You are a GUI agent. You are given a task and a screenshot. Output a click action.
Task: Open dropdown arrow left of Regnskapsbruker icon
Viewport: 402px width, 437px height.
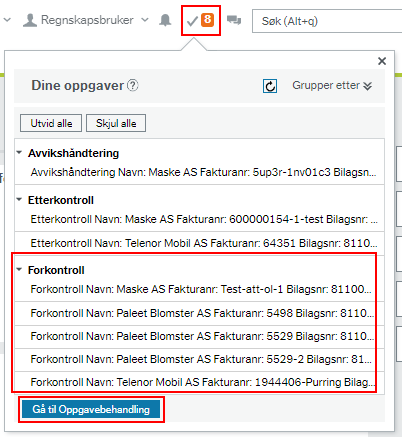tap(7, 20)
